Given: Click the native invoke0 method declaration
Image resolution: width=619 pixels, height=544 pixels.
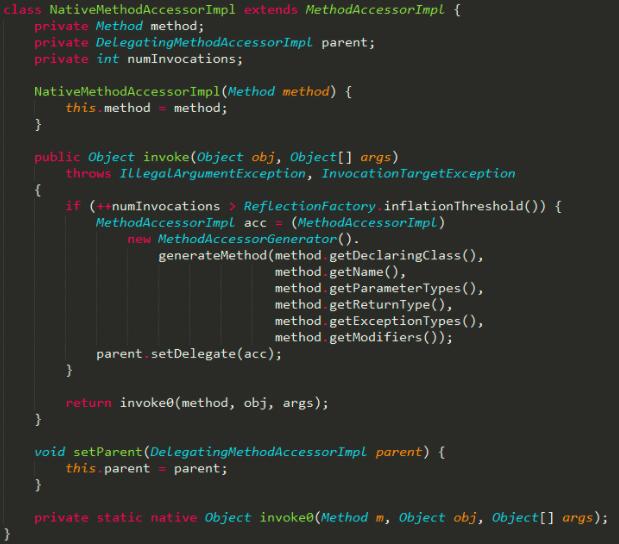Looking at the screenshot, I should 321,518.
